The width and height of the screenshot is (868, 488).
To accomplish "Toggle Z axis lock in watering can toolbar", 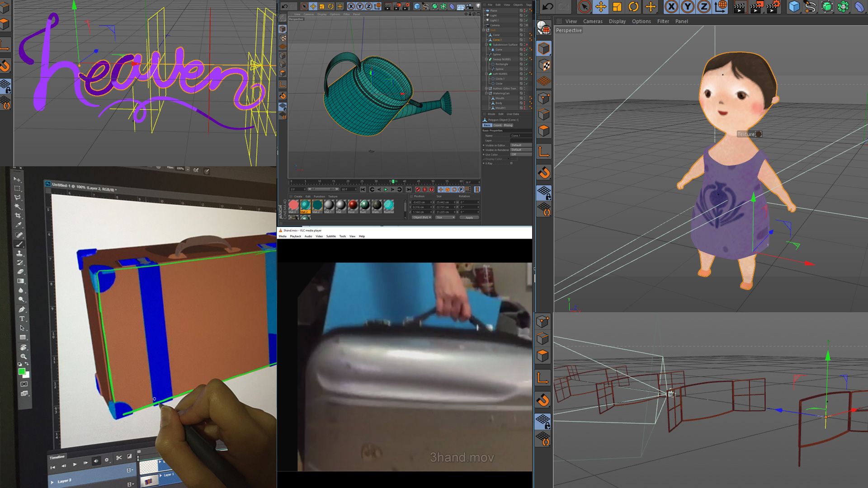I will [368, 6].
